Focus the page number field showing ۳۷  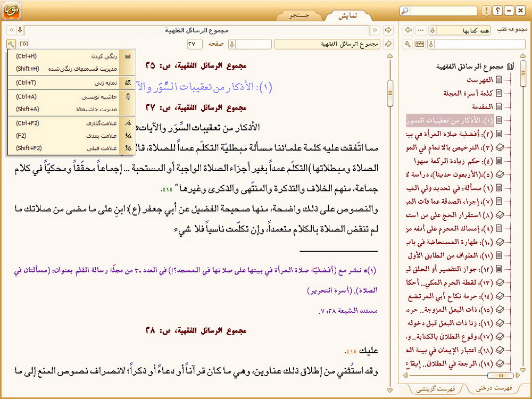195,44
